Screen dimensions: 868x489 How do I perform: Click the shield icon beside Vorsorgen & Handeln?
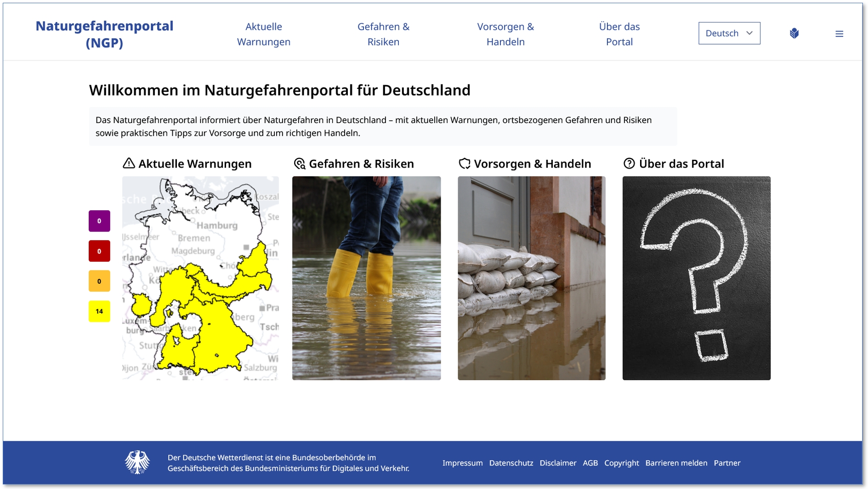465,163
